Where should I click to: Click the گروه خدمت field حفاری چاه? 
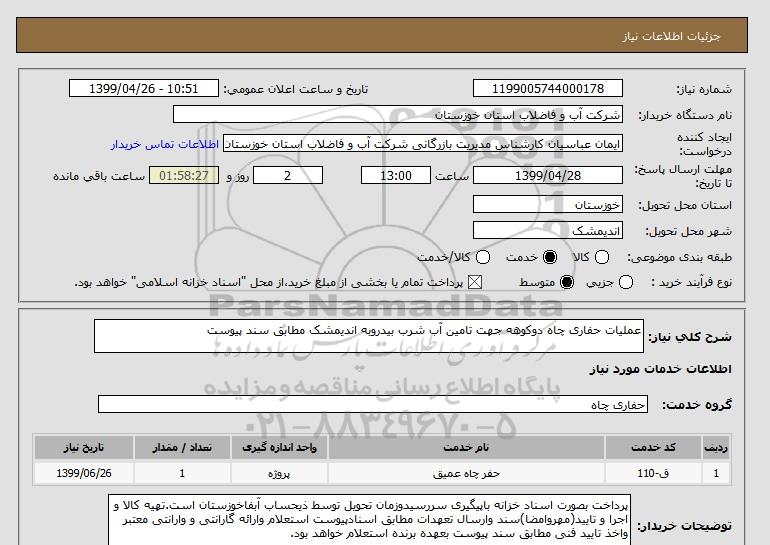click(373, 405)
